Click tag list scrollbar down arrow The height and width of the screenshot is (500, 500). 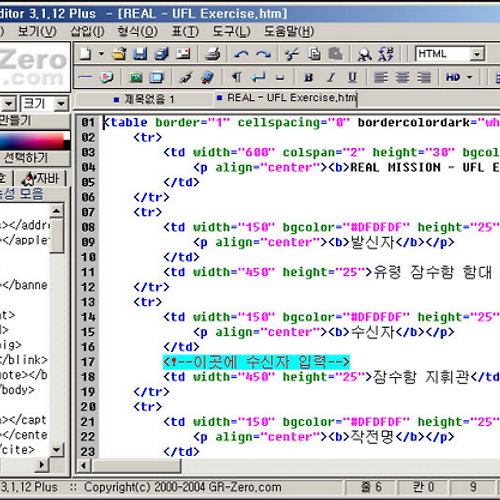click(56, 450)
